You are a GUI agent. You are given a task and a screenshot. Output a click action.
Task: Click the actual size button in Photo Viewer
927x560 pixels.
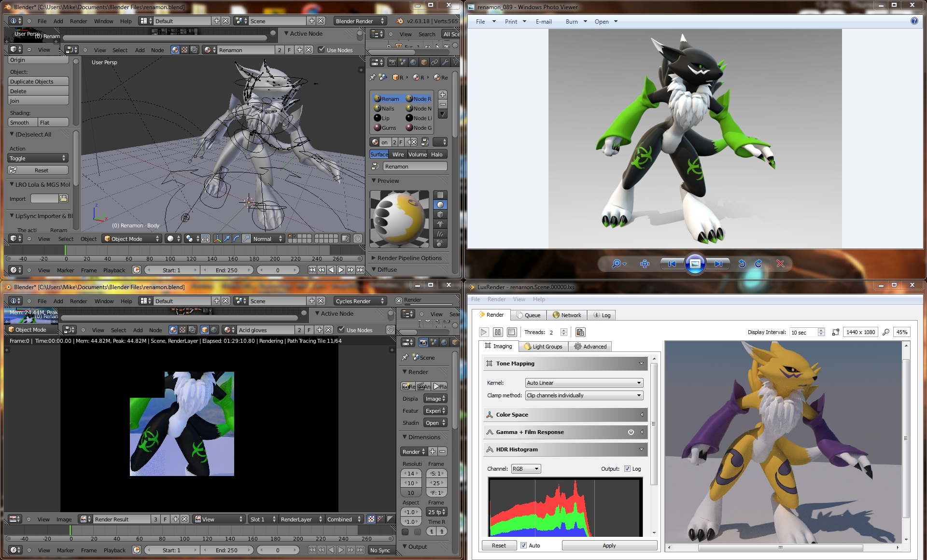click(645, 264)
